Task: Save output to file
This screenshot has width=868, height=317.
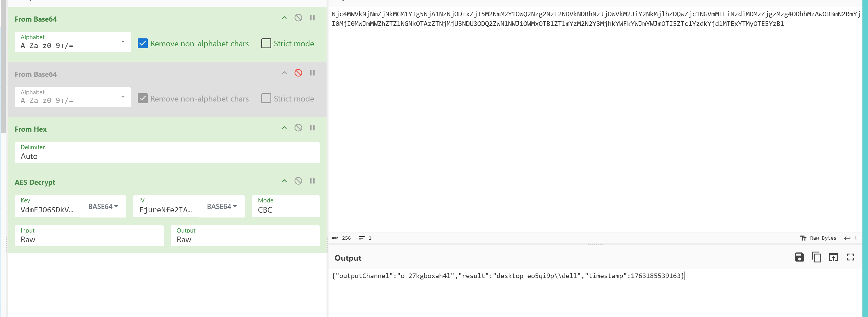Action: pyautogui.click(x=799, y=257)
